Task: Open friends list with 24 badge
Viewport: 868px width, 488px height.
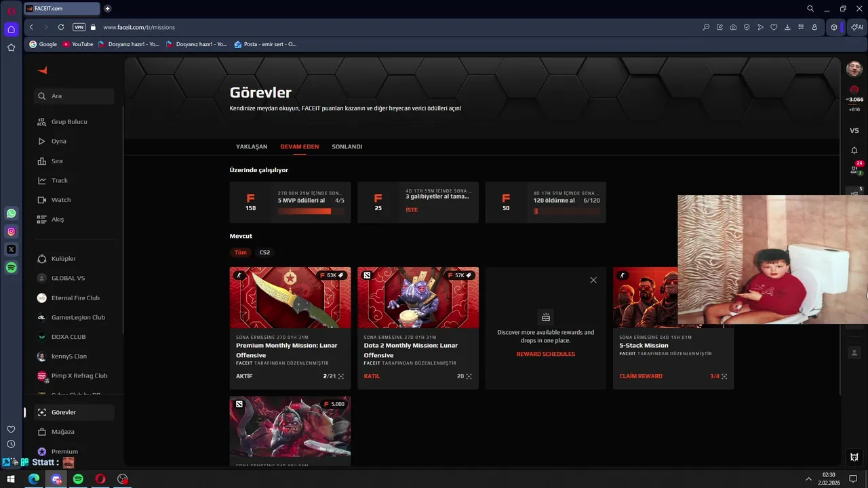Action: pyautogui.click(x=854, y=169)
